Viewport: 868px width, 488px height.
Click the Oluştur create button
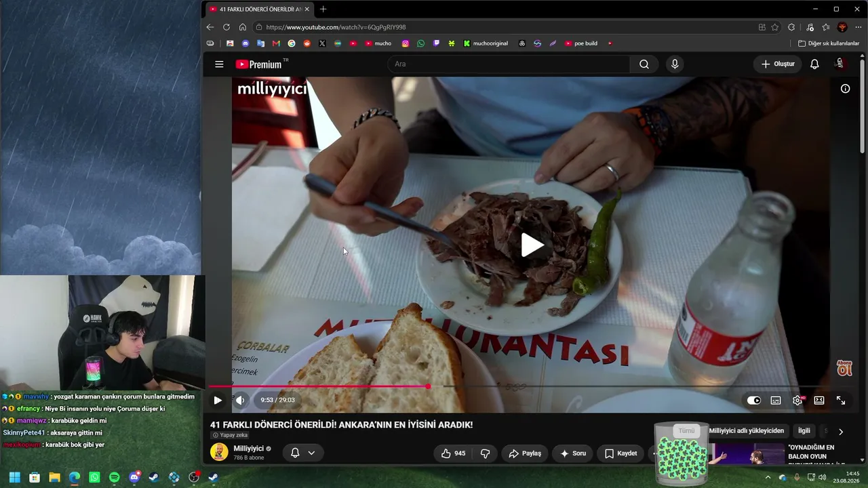click(777, 64)
